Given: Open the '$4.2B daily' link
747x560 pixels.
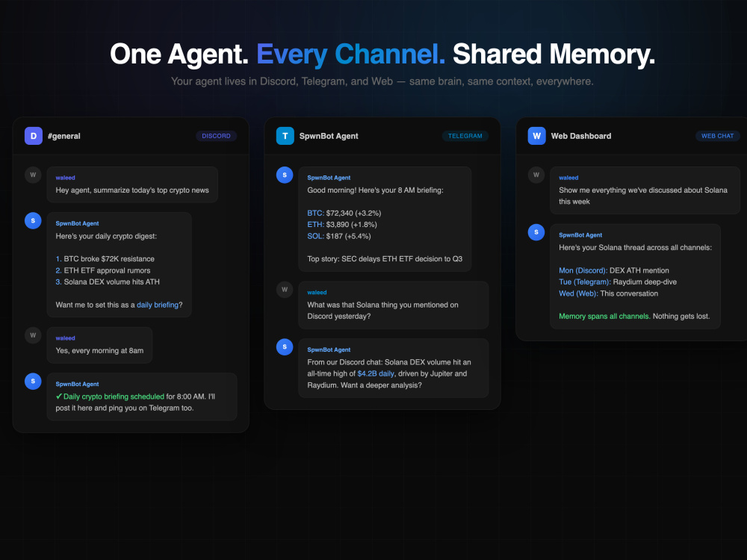Looking at the screenshot, I should 376,373.
